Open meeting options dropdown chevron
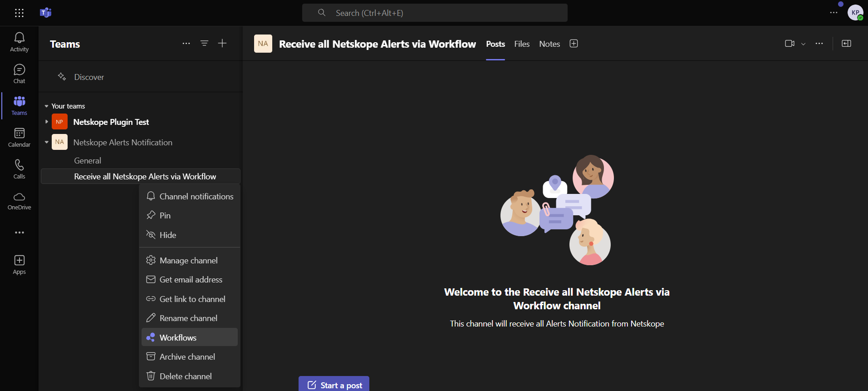The image size is (868, 391). (803, 44)
